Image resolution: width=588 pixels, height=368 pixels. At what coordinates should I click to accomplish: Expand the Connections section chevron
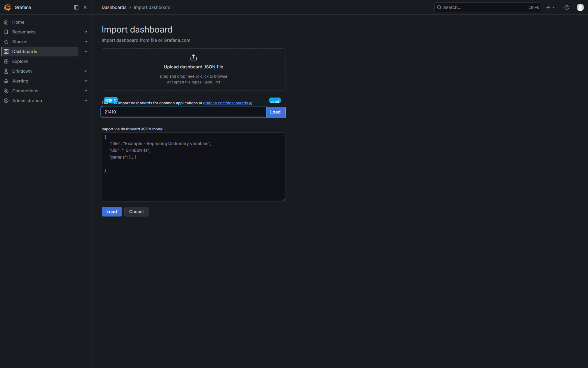[86, 91]
